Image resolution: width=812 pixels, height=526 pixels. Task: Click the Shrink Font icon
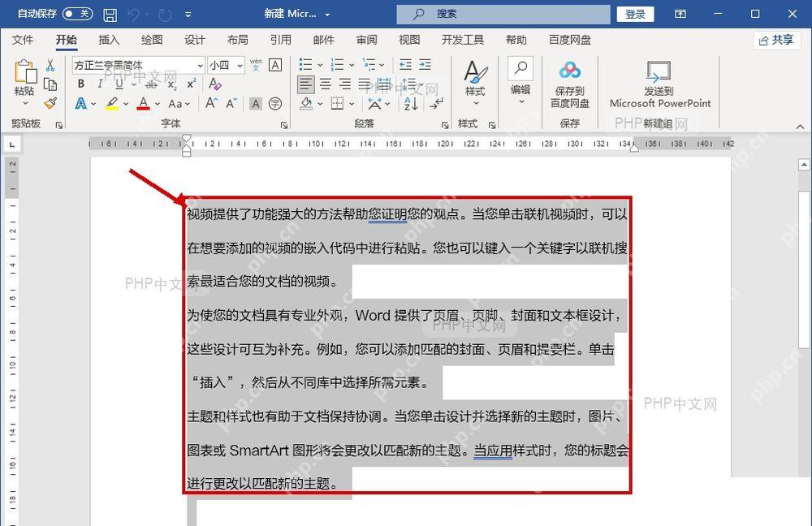click(231, 103)
